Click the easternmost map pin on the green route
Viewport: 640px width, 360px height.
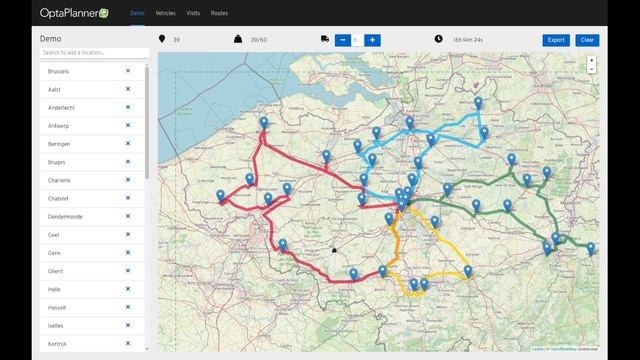(x=591, y=249)
